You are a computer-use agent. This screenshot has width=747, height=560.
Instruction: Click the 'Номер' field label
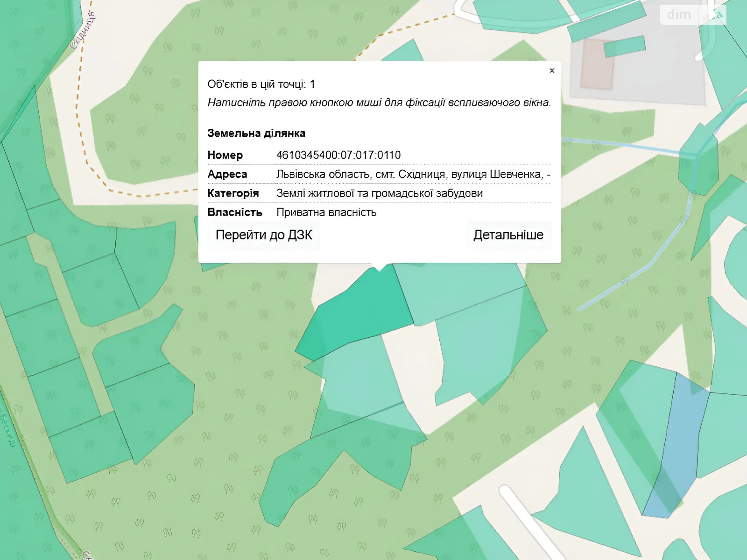click(225, 155)
